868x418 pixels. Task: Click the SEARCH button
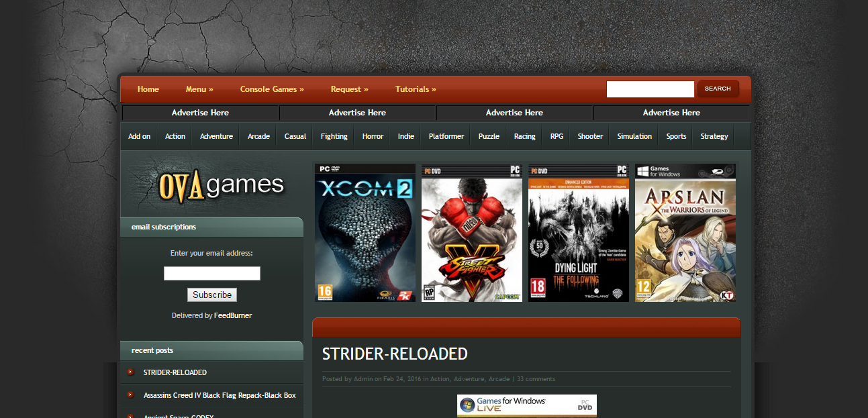(x=718, y=89)
